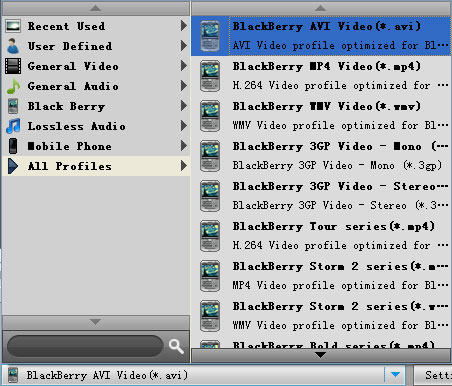Screen dimensions: 452x386
Task: Select the General Audio category
Action: 96,86
